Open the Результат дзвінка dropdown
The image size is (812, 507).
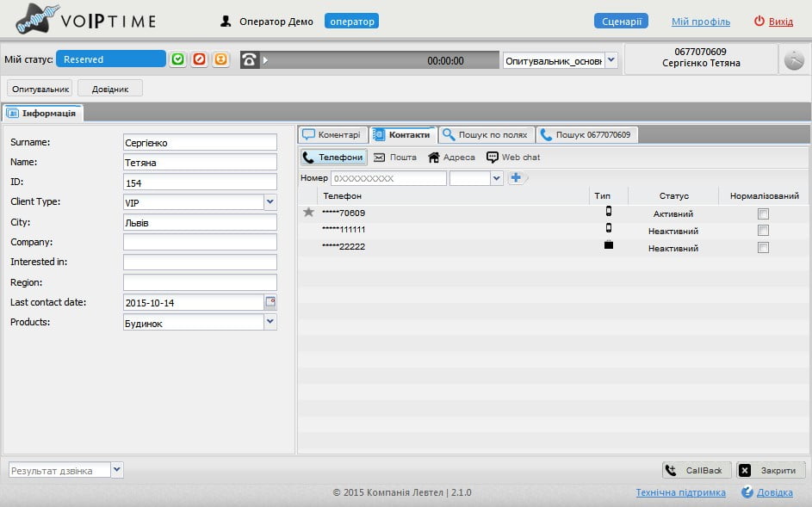[x=117, y=470]
